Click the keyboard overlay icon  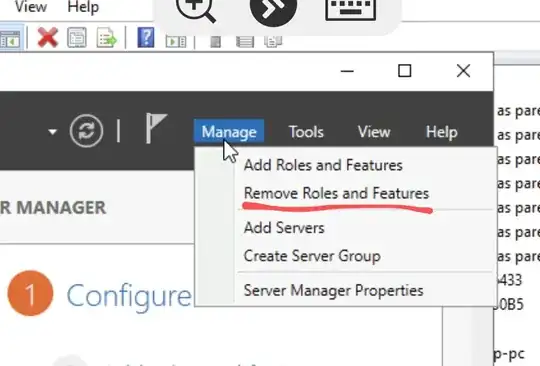point(350,10)
